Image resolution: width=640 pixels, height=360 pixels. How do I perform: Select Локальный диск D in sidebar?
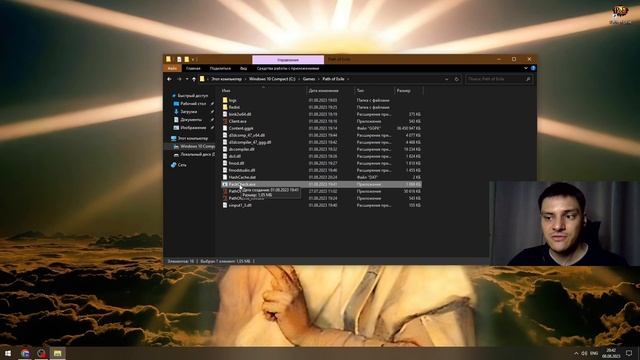(197, 155)
